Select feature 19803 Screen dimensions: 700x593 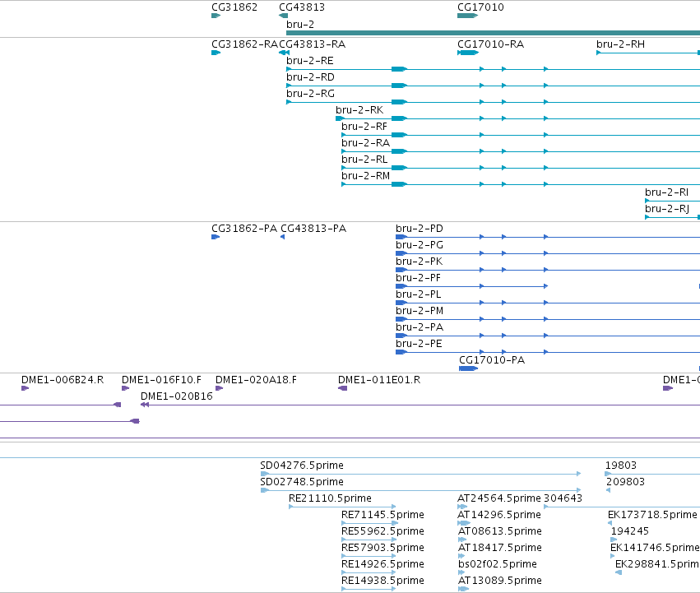652,474
